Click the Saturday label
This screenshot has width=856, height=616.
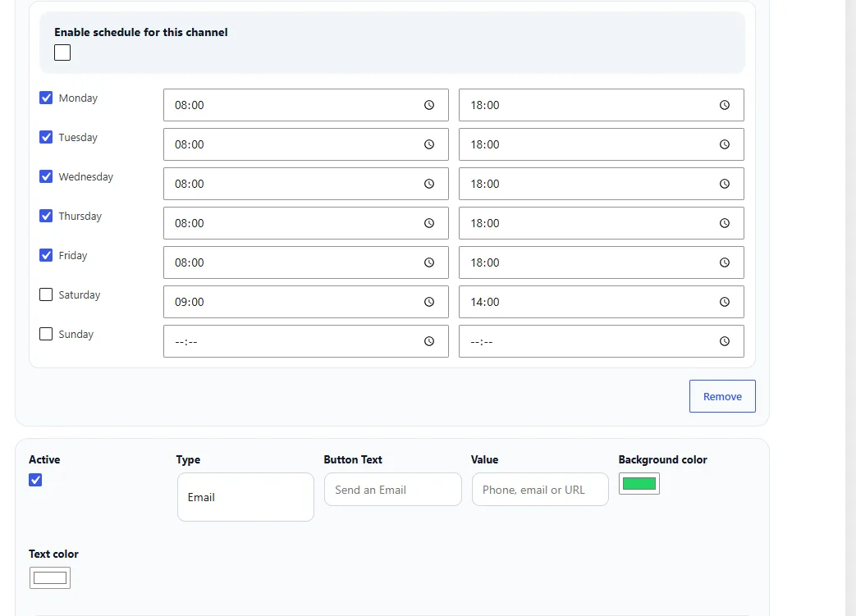click(x=79, y=294)
